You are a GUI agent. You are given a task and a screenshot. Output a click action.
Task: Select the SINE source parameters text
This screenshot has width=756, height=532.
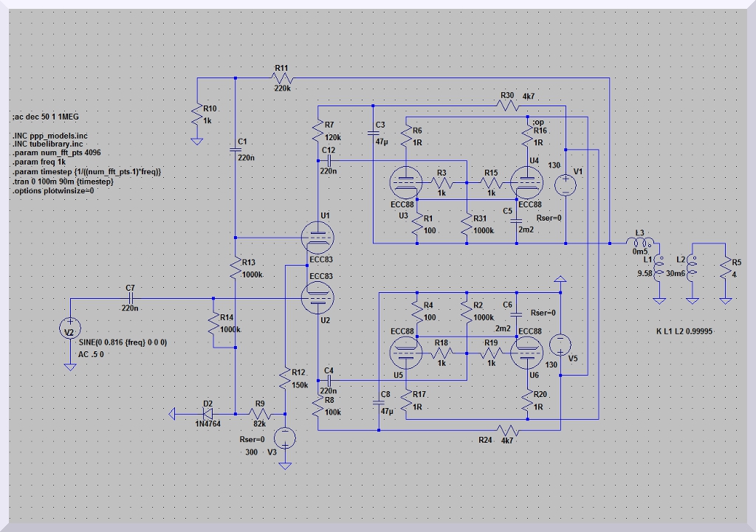(x=121, y=342)
